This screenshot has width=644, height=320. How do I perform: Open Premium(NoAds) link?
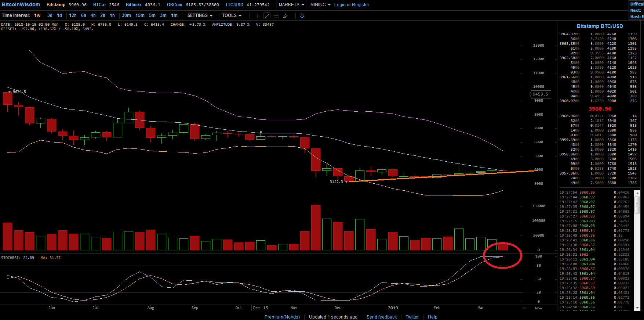pos(282,317)
